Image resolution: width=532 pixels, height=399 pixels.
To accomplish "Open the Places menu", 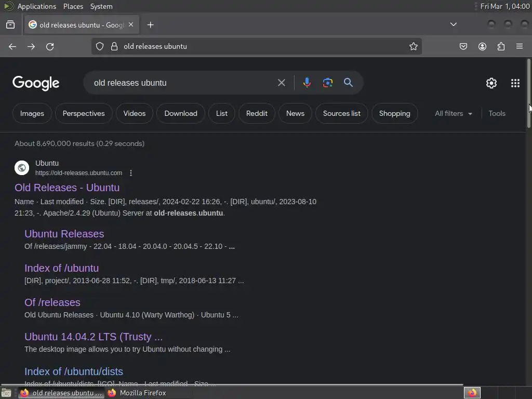I will point(73,6).
